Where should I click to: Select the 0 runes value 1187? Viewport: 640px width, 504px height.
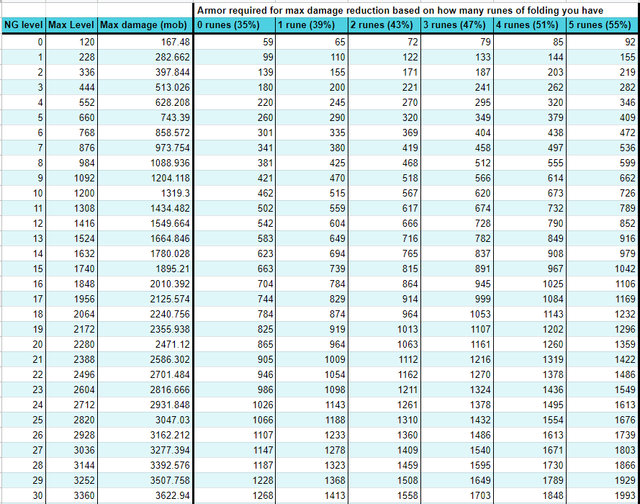coord(235,465)
